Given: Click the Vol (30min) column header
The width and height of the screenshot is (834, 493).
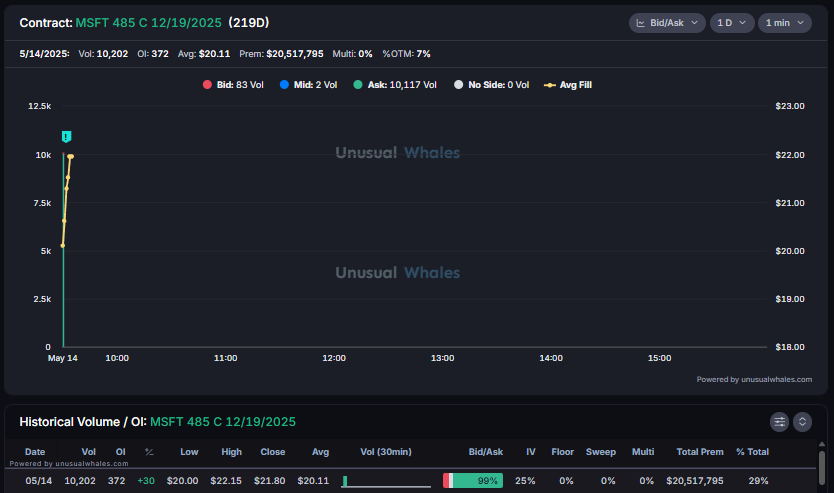Looking at the screenshot, I should point(386,452).
